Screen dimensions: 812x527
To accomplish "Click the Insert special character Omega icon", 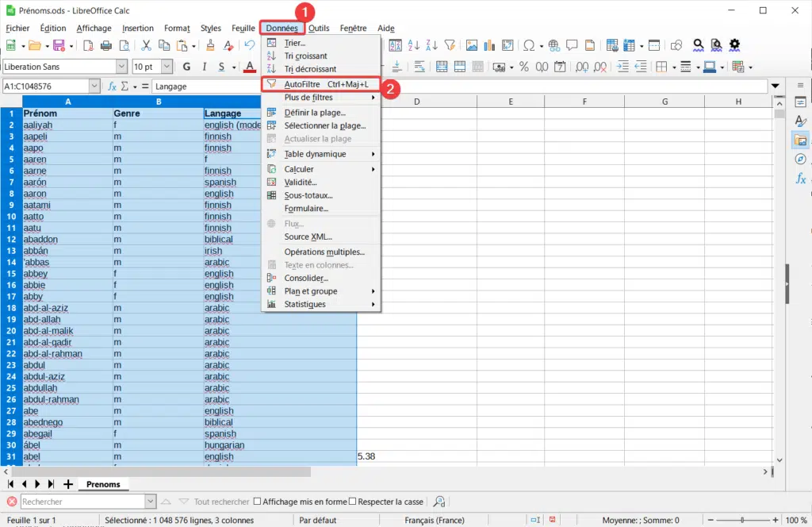I will [529, 45].
